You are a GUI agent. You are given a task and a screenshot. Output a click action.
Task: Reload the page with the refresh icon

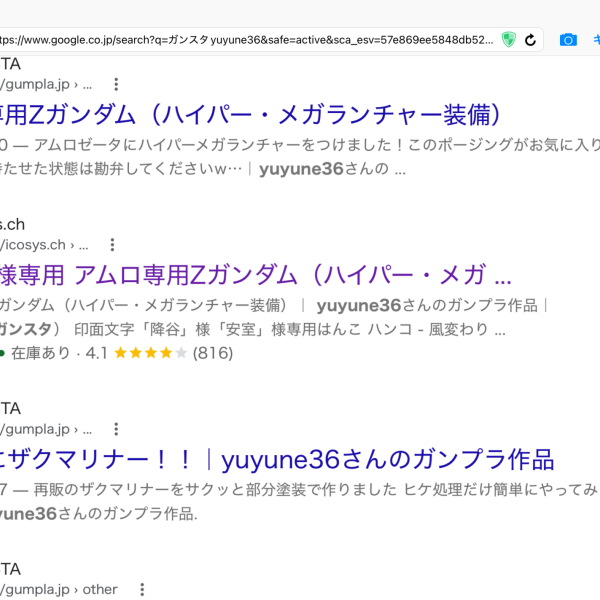click(x=530, y=40)
